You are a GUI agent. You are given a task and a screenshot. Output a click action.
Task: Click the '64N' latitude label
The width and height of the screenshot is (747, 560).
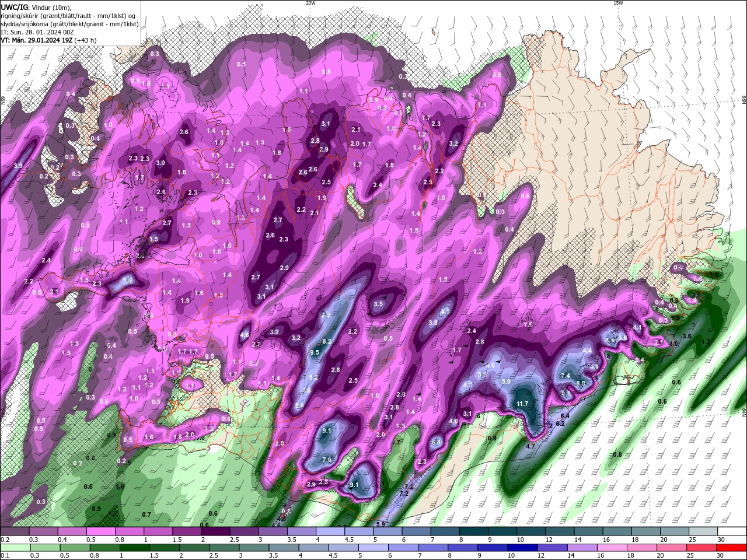click(x=744, y=412)
